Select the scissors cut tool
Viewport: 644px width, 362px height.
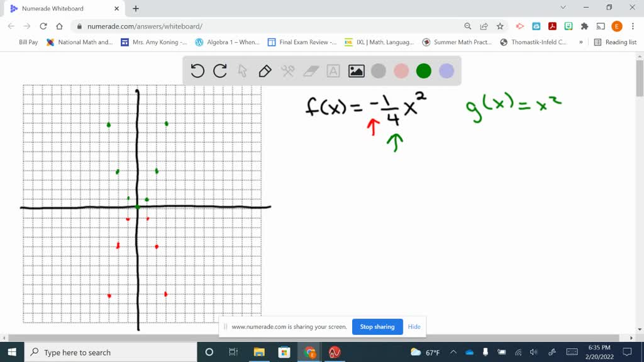click(287, 71)
